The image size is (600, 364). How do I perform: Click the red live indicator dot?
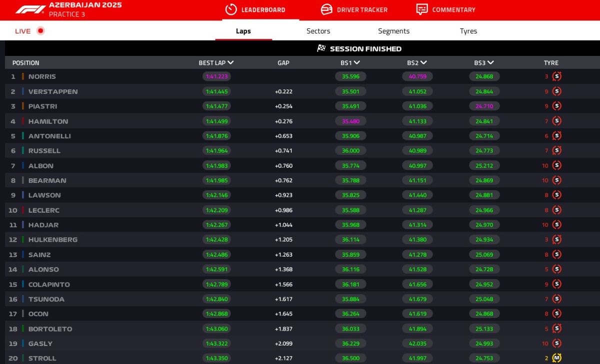pyautogui.click(x=40, y=31)
